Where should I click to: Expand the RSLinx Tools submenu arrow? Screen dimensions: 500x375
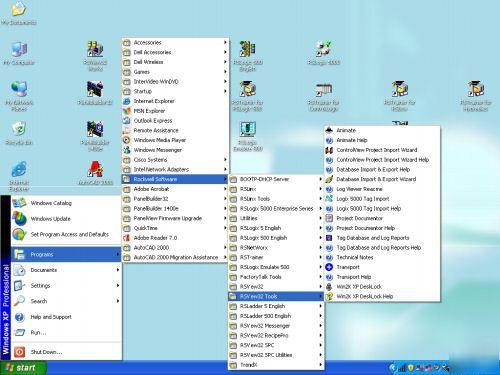320,199
